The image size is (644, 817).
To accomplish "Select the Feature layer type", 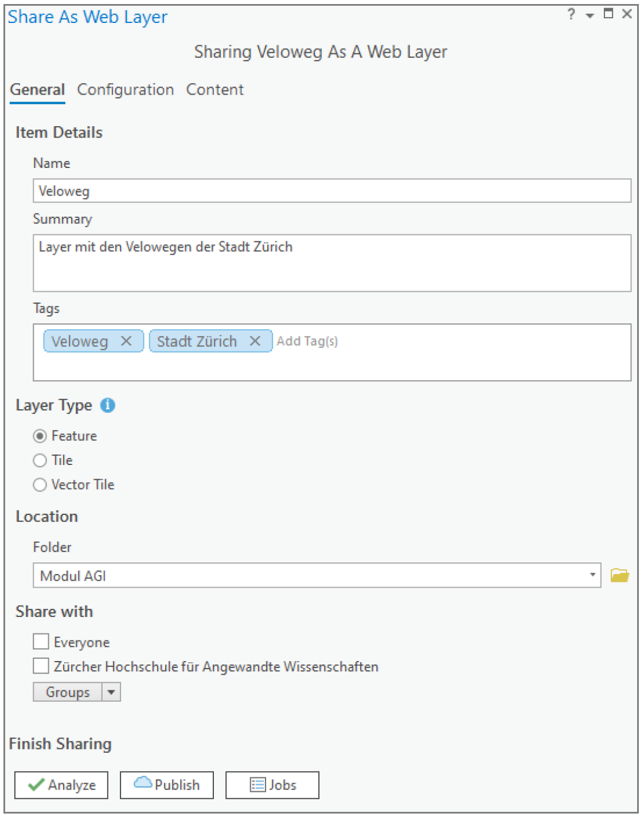I will pyautogui.click(x=40, y=436).
